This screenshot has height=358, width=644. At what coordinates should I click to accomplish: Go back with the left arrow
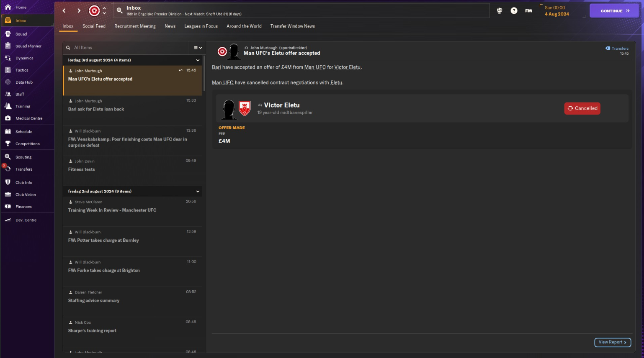tap(64, 11)
